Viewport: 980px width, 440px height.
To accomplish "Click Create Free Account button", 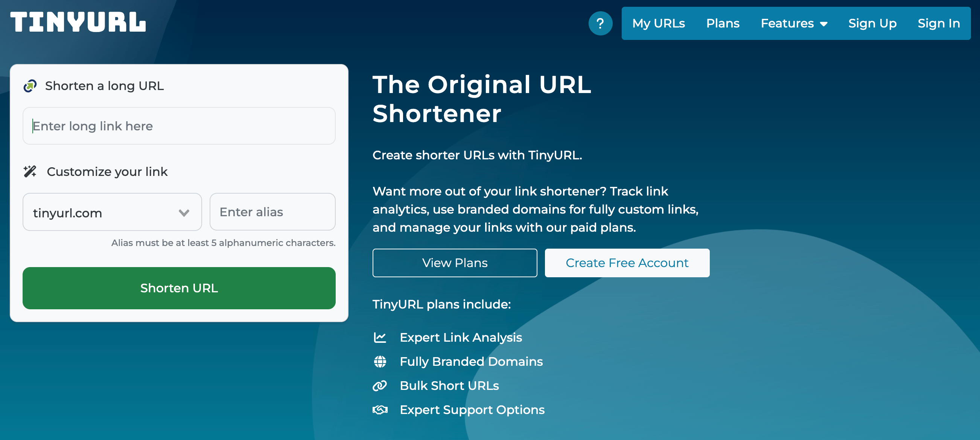I will coord(627,263).
